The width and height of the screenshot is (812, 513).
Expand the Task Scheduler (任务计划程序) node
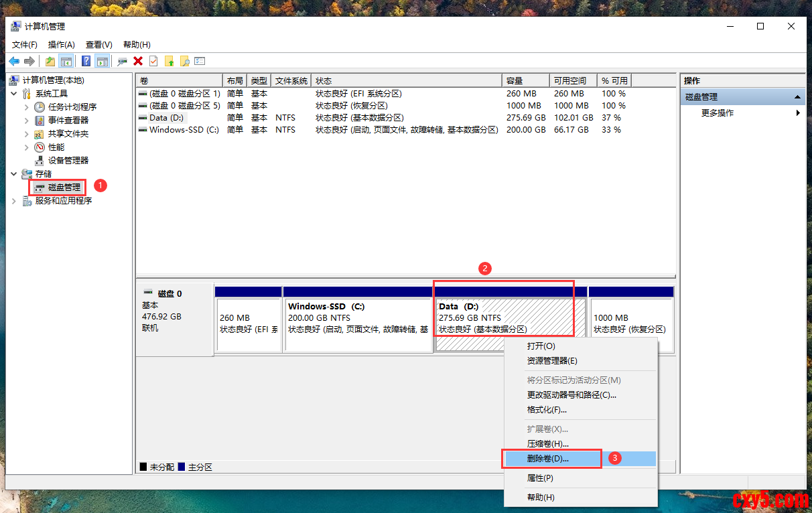point(27,107)
